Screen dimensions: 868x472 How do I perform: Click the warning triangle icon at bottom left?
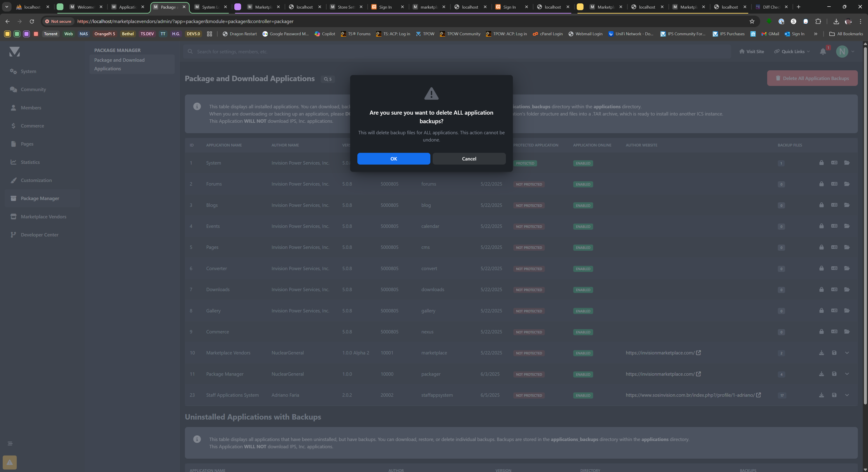pyautogui.click(x=9, y=462)
